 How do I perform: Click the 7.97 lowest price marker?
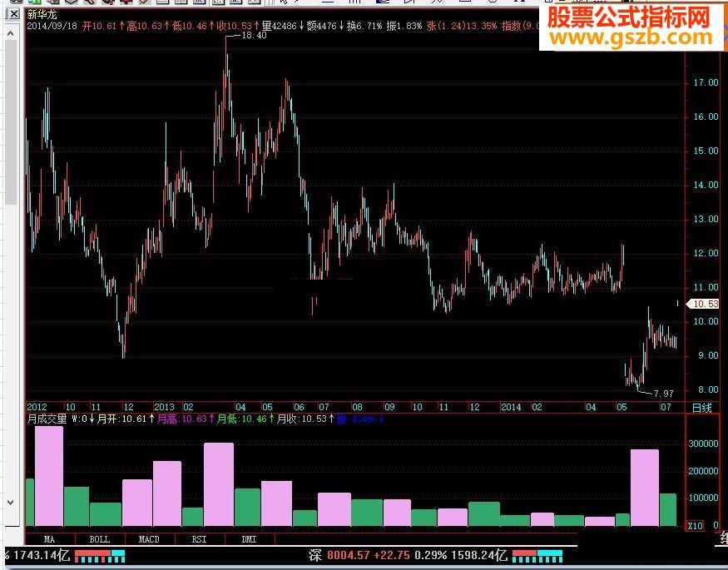point(663,394)
